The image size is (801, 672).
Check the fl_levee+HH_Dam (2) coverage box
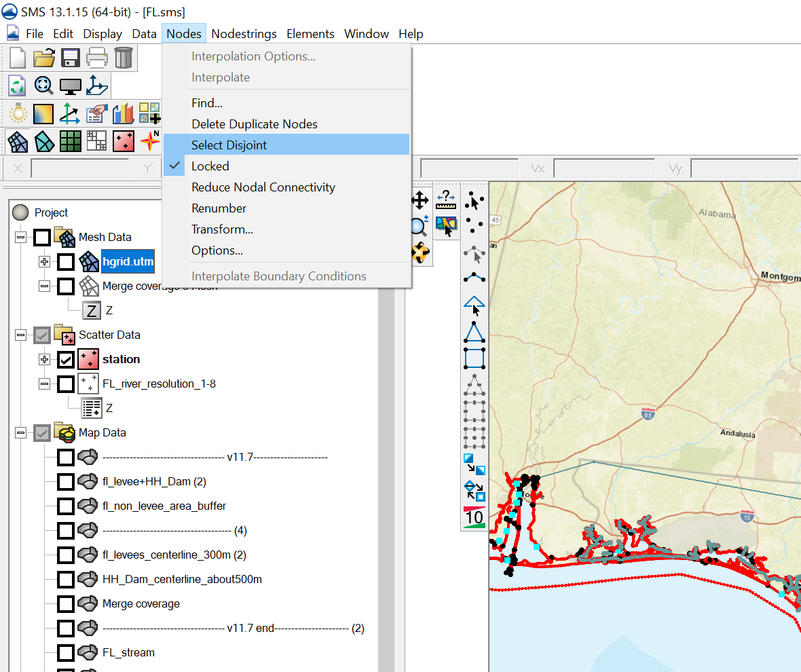[x=66, y=482]
